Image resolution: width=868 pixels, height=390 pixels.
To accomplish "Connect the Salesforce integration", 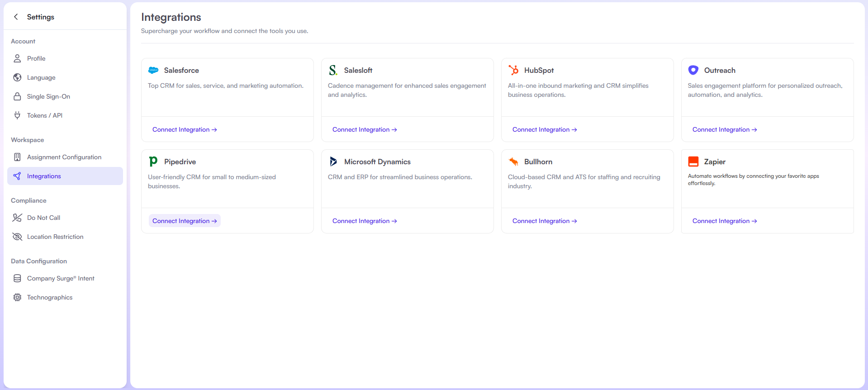I will point(185,129).
